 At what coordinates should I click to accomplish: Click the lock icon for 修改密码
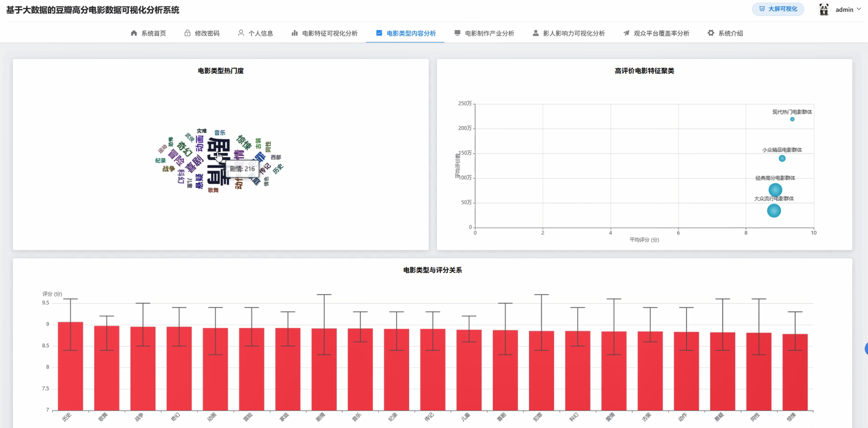187,33
